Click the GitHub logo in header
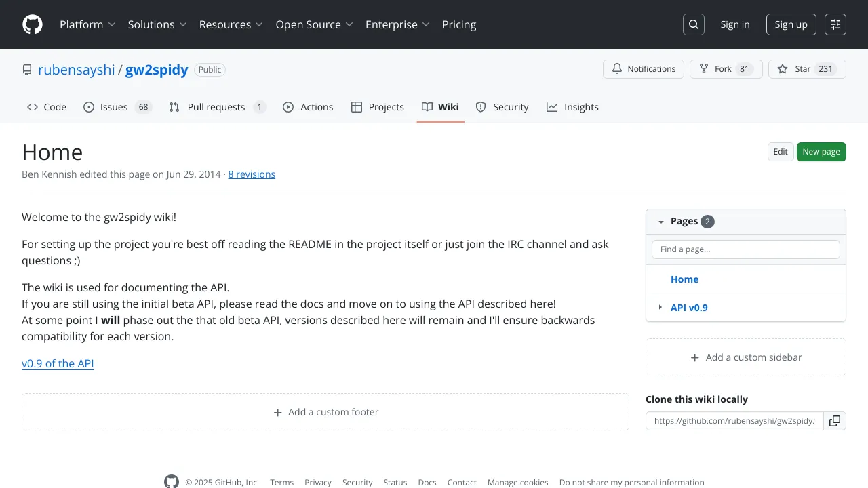Image resolution: width=868 pixels, height=488 pixels. click(x=33, y=24)
